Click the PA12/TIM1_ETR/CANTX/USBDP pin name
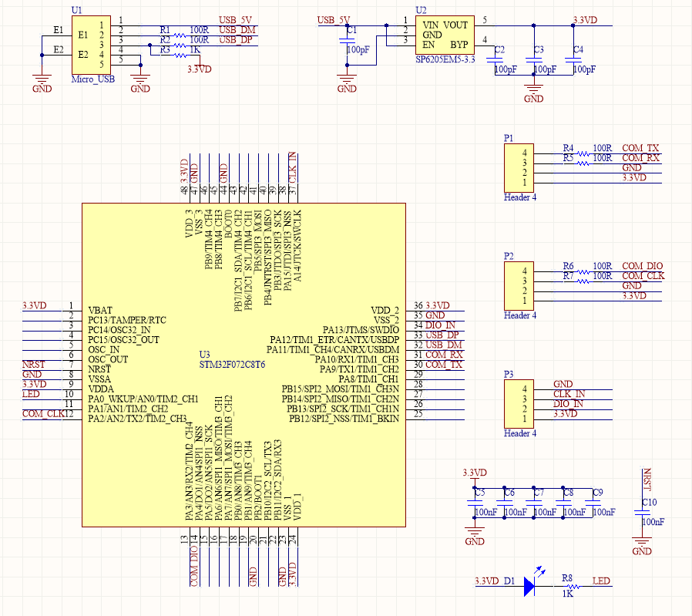The height and width of the screenshot is (616, 692). click(334, 340)
